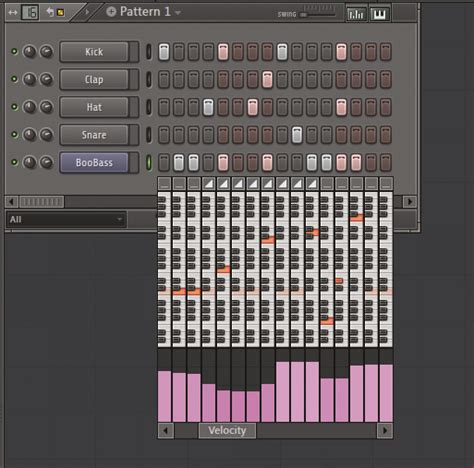The height and width of the screenshot is (468, 474).
Task: Set velocity bar for the ninth step
Action: pyautogui.click(x=282, y=392)
